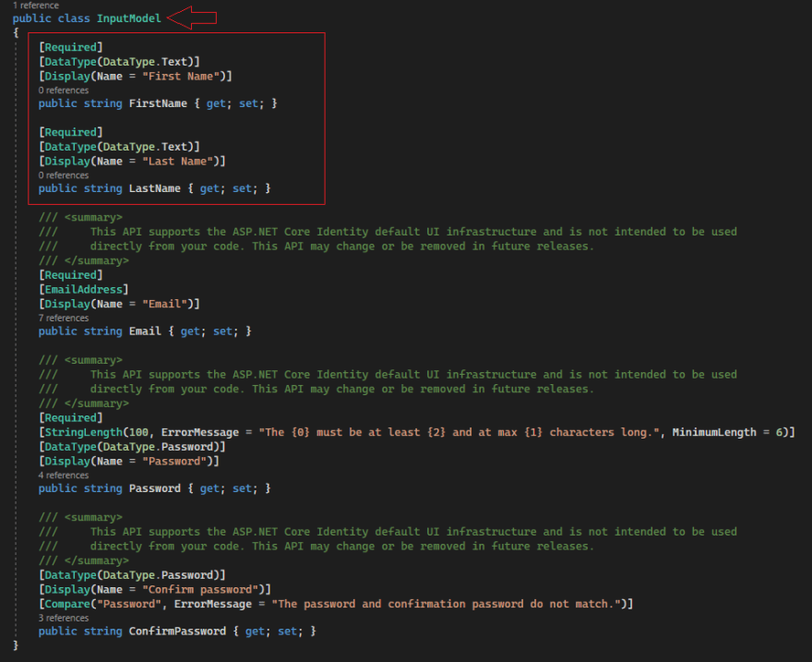
Task: Click the 'class' keyword in declaration
Action: 74,18
